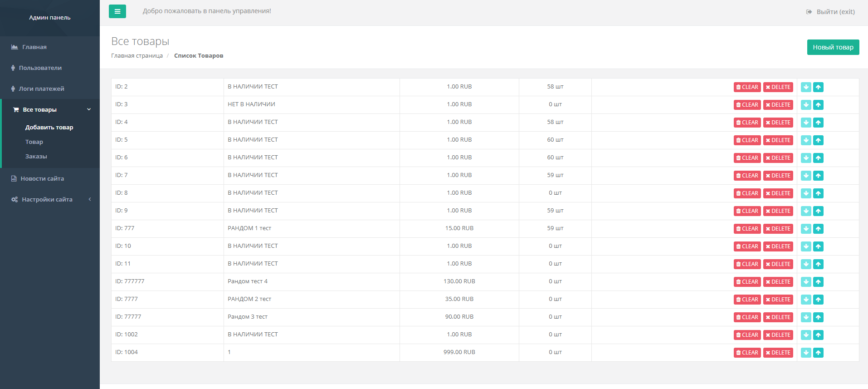Move product ID: 7 down

coord(806,176)
